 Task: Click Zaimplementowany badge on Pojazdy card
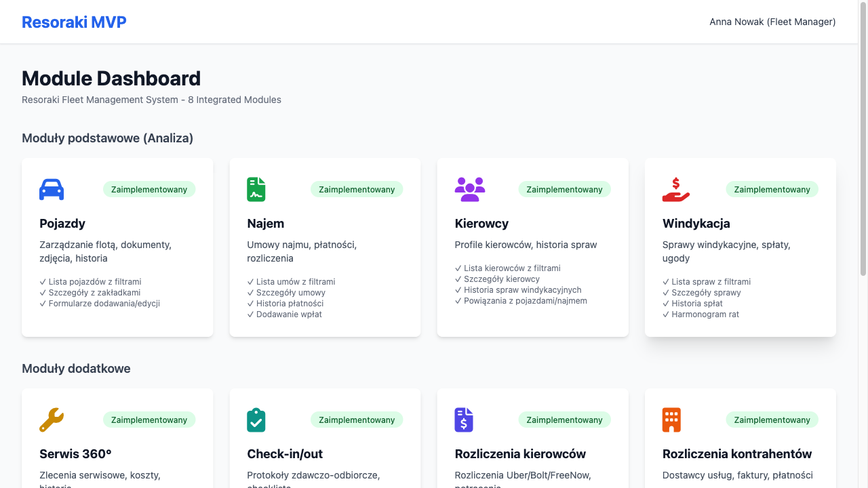coord(149,190)
